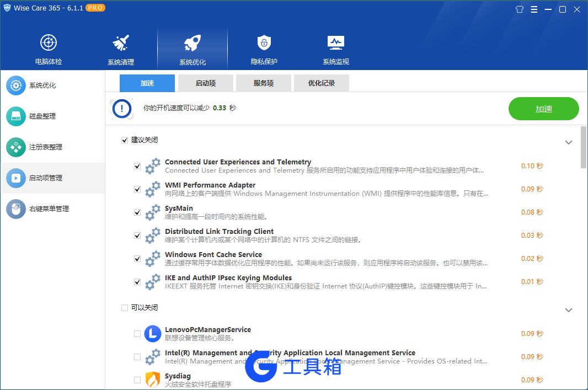Click Distributed Link Tracking Client name
The image size is (588, 390).
[220, 232]
